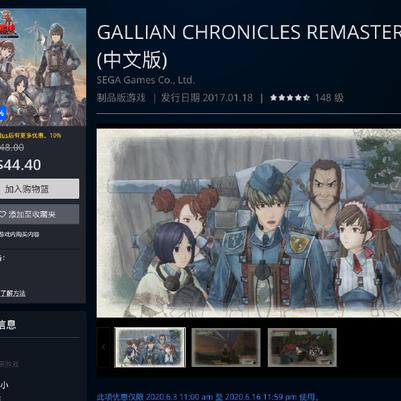The image size is (401, 401).
Task: Open the 了解方法 link
Action: (13, 293)
